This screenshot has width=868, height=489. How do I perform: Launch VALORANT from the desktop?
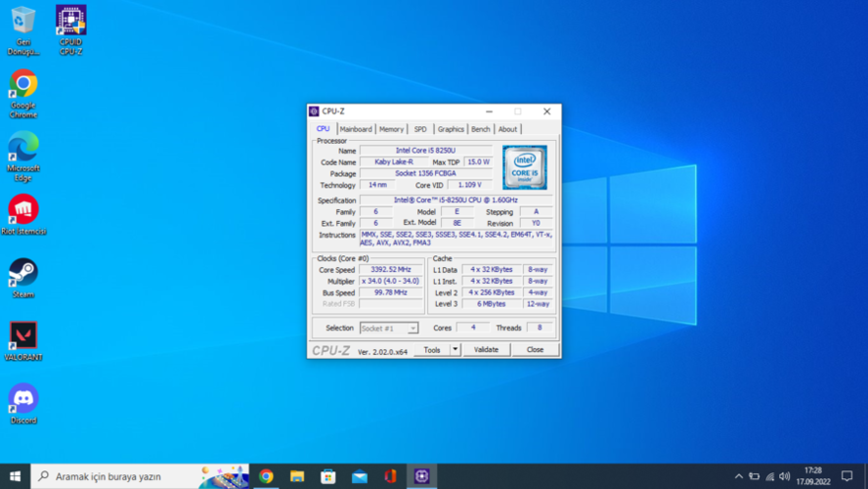click(22, 341)
